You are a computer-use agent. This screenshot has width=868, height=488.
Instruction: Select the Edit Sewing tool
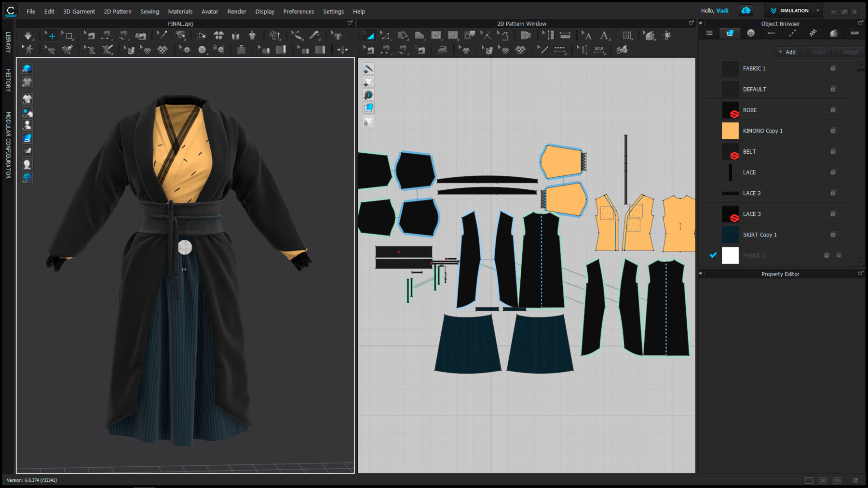368,50
